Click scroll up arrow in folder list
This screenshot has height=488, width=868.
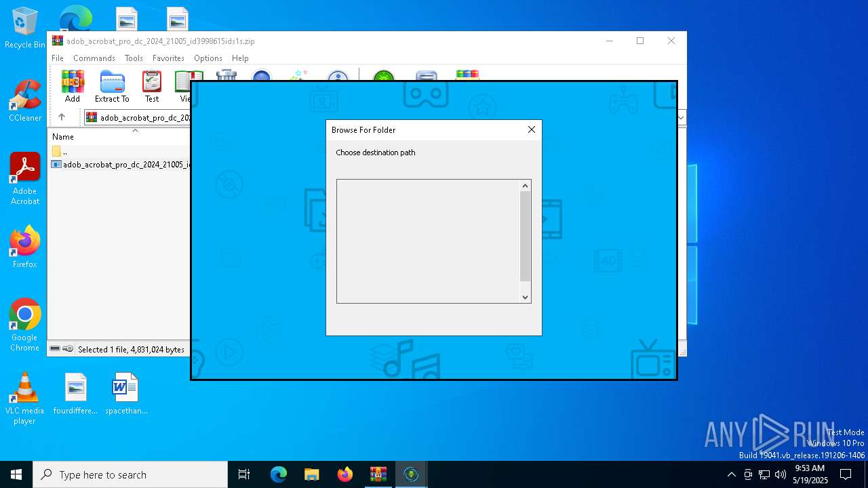click(x=525, y=186)
